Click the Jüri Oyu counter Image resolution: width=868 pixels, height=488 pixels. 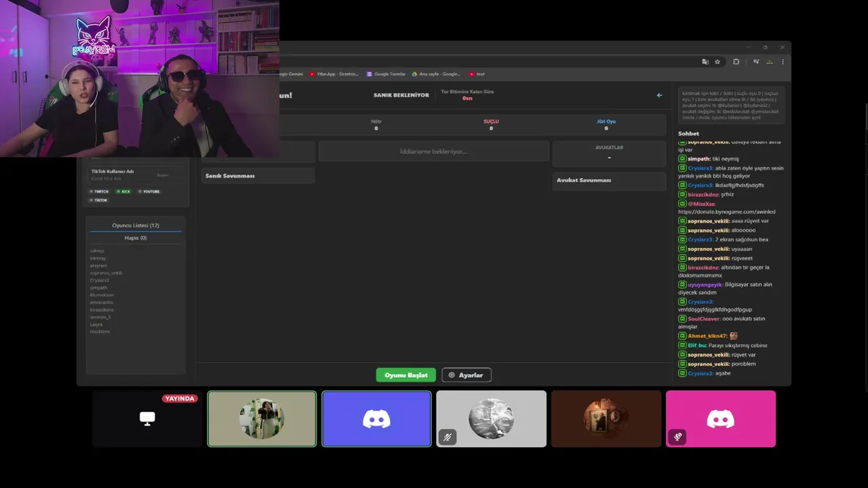(x=606, y=125)
